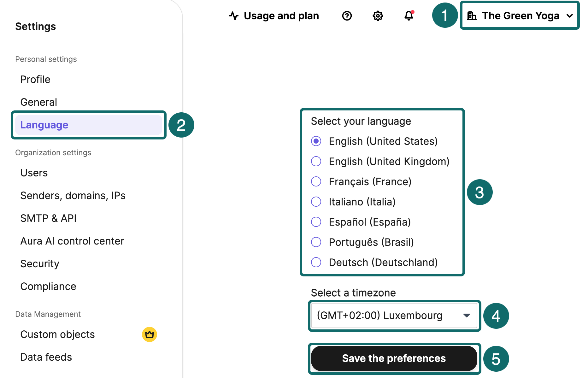Click the building icon beside The Green Yoga
588x378 pixels.
tap(472, 16)
